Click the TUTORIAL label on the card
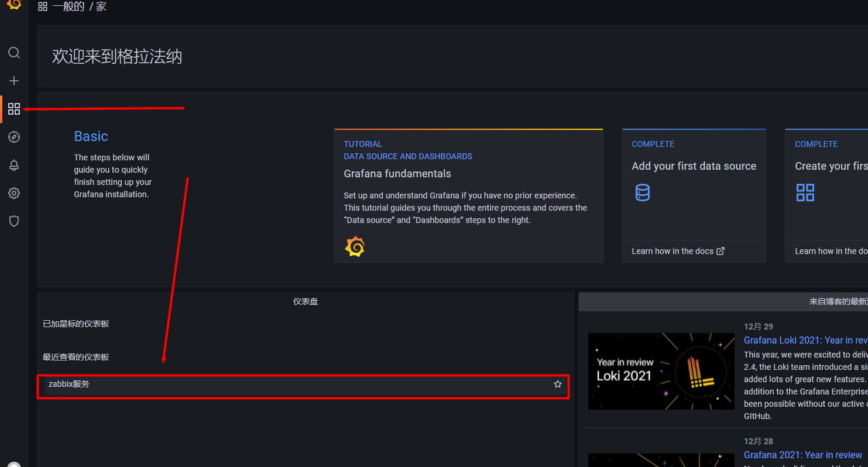 point(363,144)
